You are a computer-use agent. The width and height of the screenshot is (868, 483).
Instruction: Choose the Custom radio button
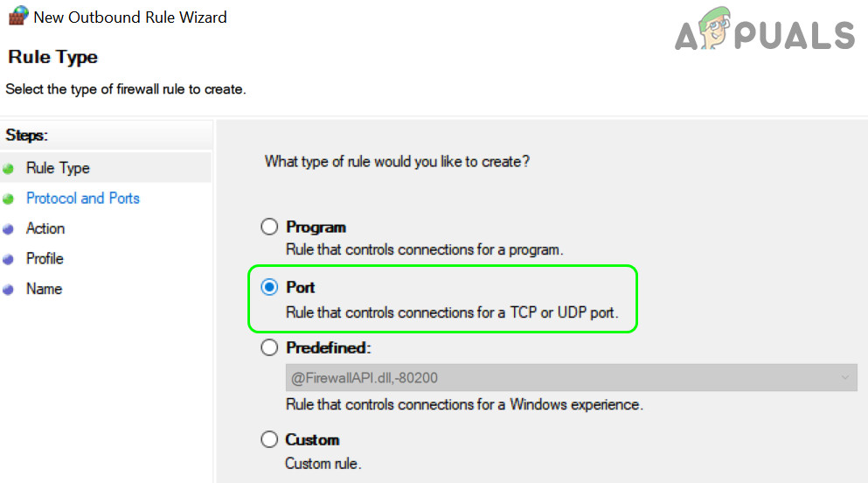coord(270,439)
